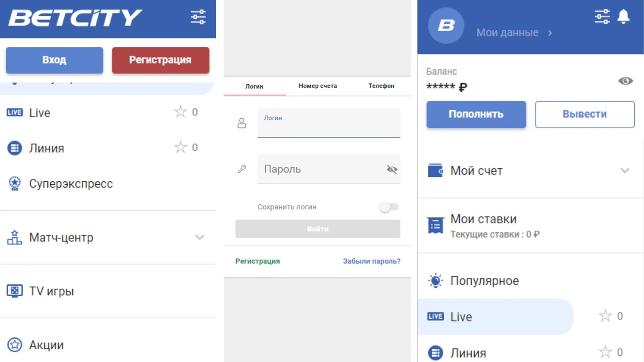Follow the green Регистрация link
644x362 pixels.
[258, 261]
